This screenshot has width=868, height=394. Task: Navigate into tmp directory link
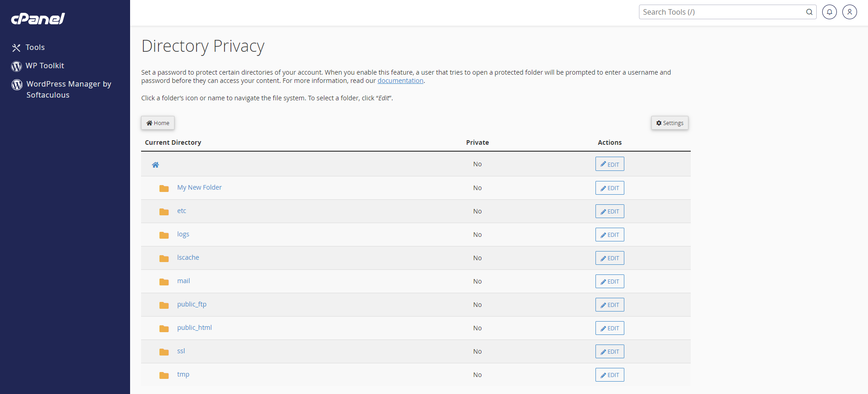[183, 374]
